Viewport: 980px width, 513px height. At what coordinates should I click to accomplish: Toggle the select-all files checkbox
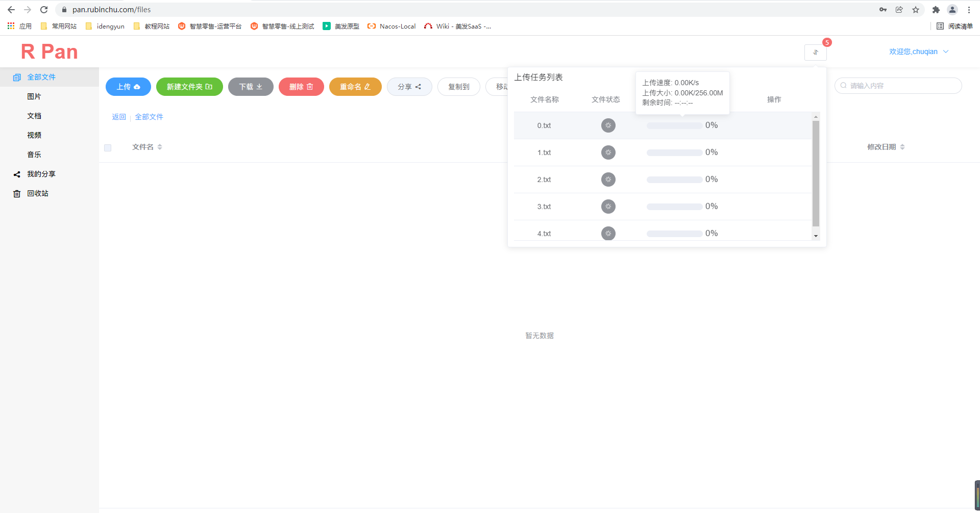pos(108,148)
